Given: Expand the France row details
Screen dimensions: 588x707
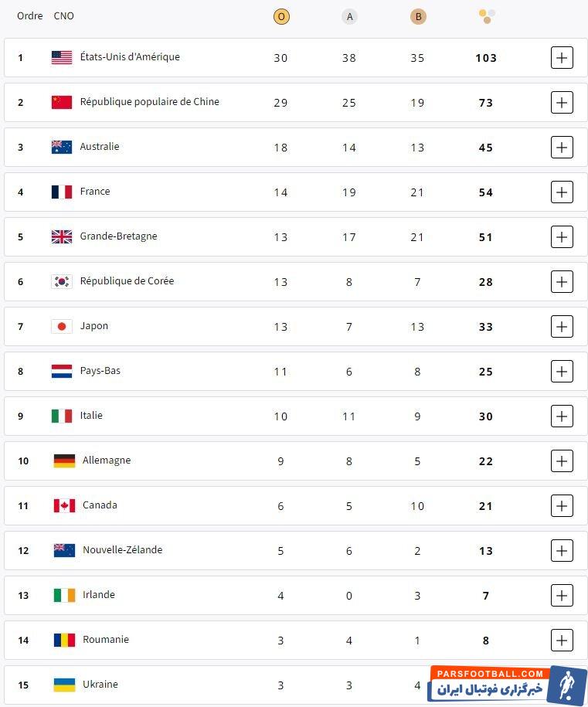Looking at the screenshot, I should [x=562, y=192].
